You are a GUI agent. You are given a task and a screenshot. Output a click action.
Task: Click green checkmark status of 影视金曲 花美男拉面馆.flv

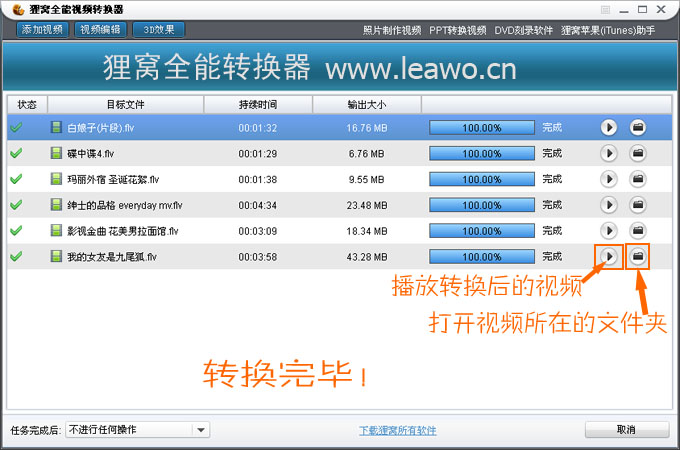(x=16, y=231)
